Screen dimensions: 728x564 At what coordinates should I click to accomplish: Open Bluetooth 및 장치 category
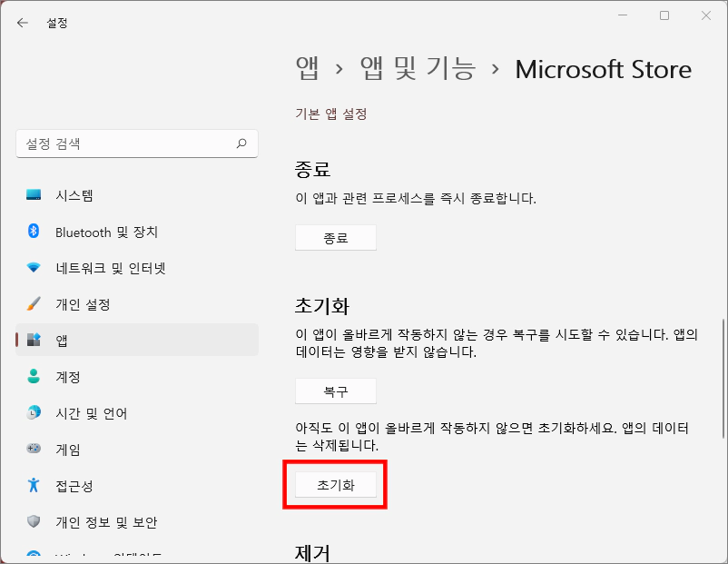pyautogui.click(x=137, y=232)
